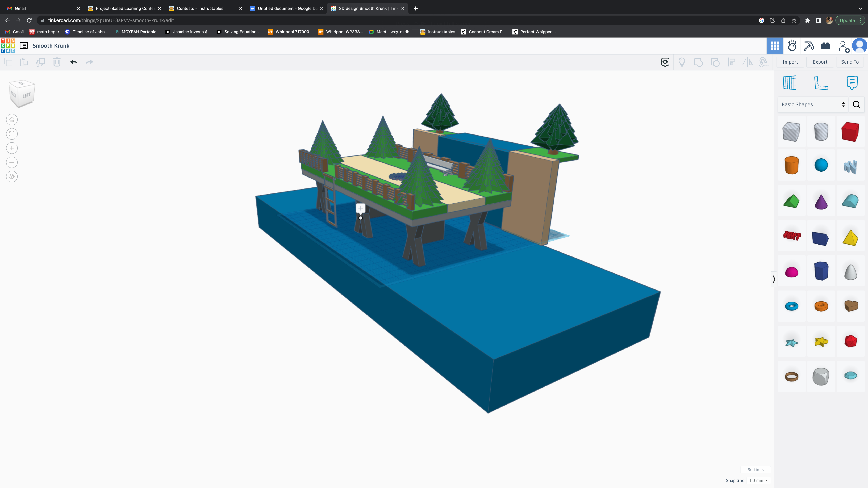Image resolution: width=868 pixels, height=488 pixels.
Task: Click the LEFT face of view cube
Action: pyautogui.click(x=27, y=96)
